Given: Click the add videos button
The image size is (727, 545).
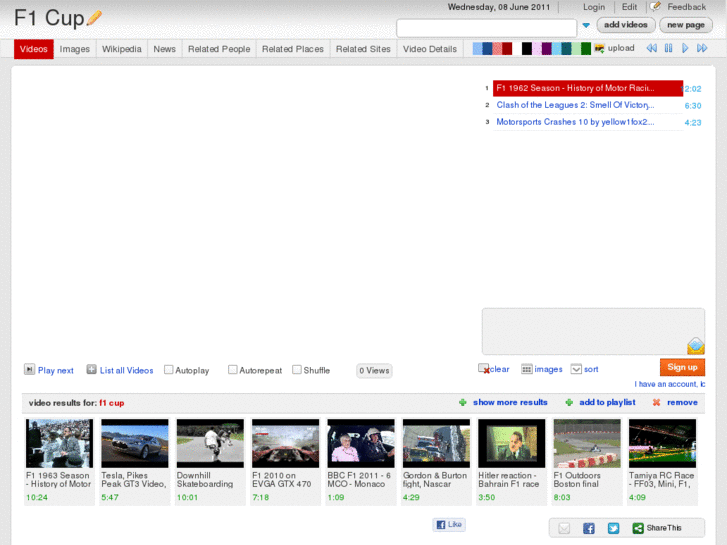Looking at the screenshot, I should point(625,25).
